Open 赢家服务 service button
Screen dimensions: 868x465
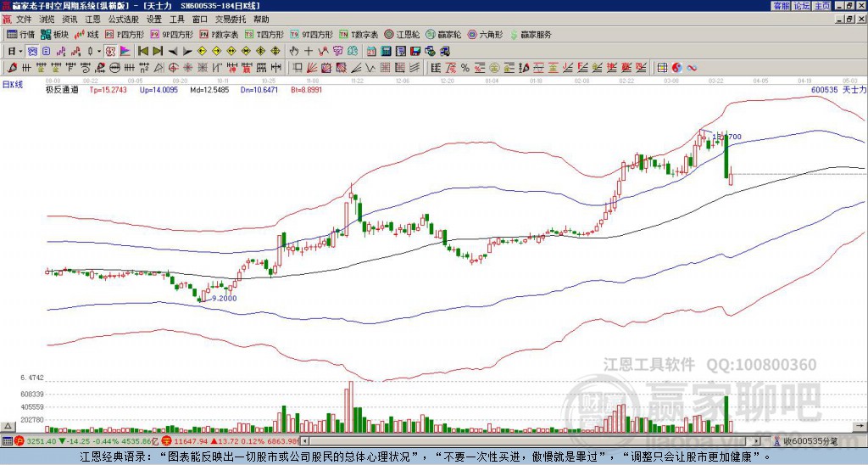pyautogui.click(x=531, y=34)
